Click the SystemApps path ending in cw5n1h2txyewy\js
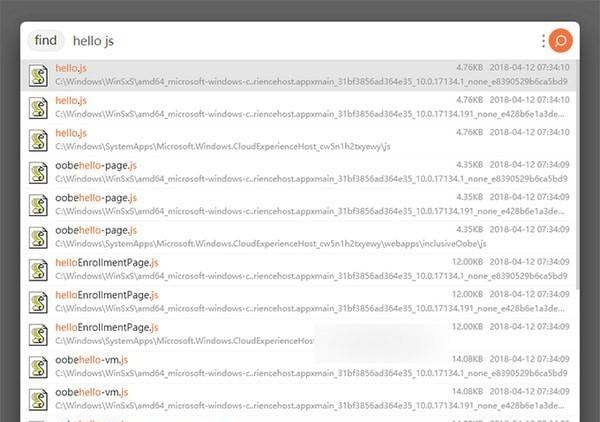 coord(223,147)
